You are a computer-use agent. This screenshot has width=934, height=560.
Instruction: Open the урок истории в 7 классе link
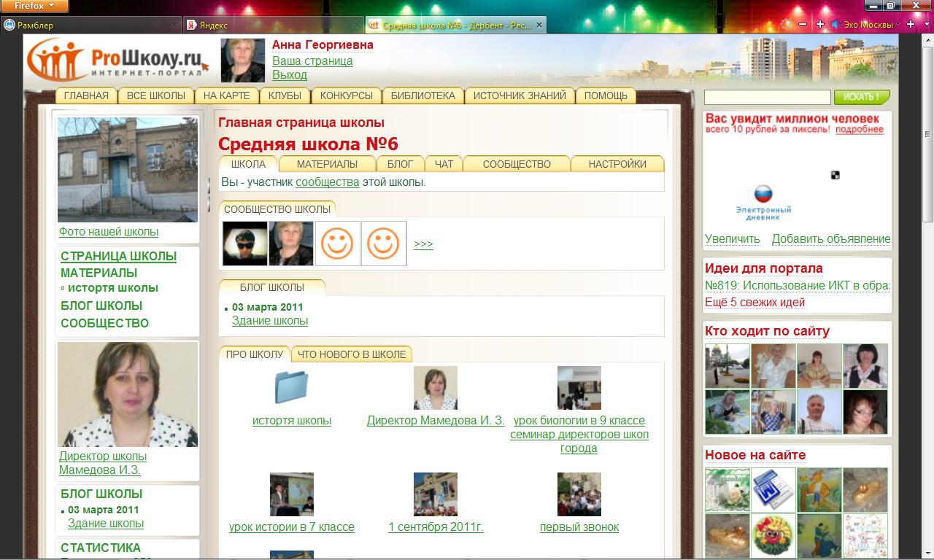coord(292,527)
